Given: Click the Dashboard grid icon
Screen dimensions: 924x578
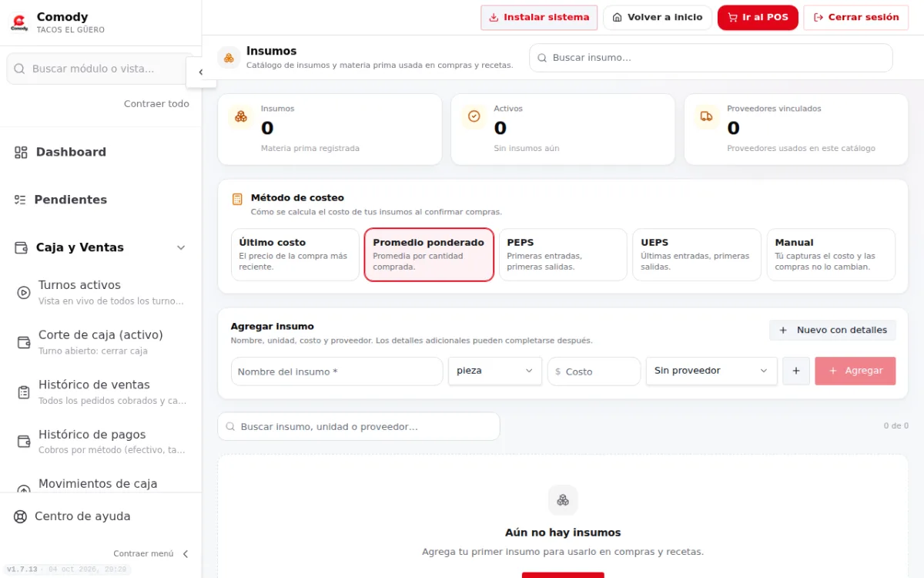Looking at the screenshot, I should coord(21,153).
